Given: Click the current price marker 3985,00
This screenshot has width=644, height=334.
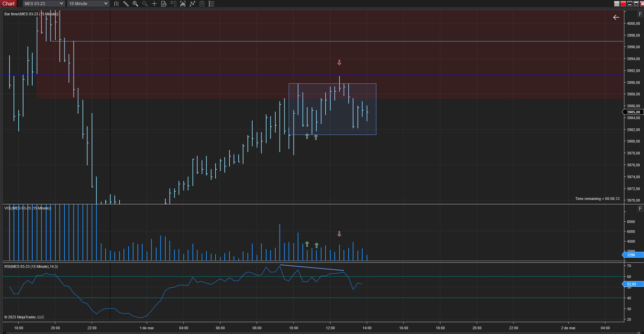Looking at the screenshot, I should pos(634,112).
